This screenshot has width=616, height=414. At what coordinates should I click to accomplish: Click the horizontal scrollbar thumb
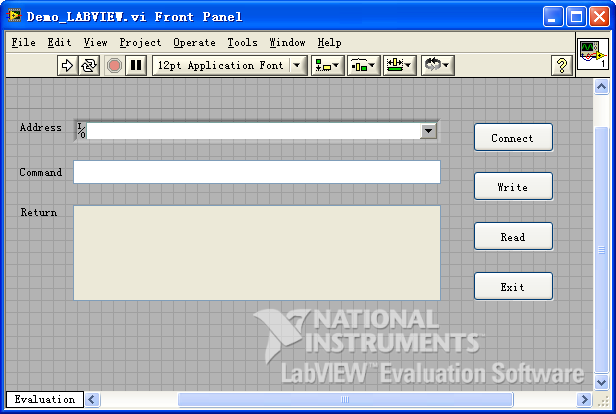[x=345, y=399]
